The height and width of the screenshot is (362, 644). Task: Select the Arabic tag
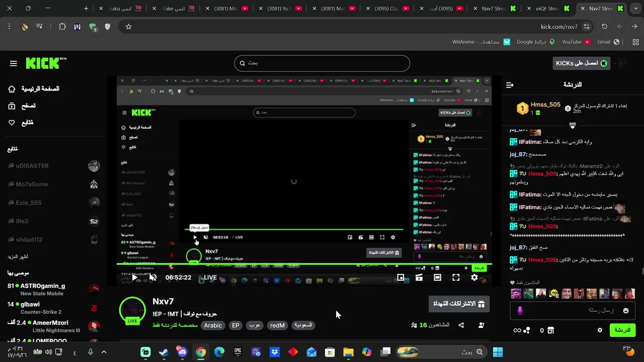[x=213, y=325]
